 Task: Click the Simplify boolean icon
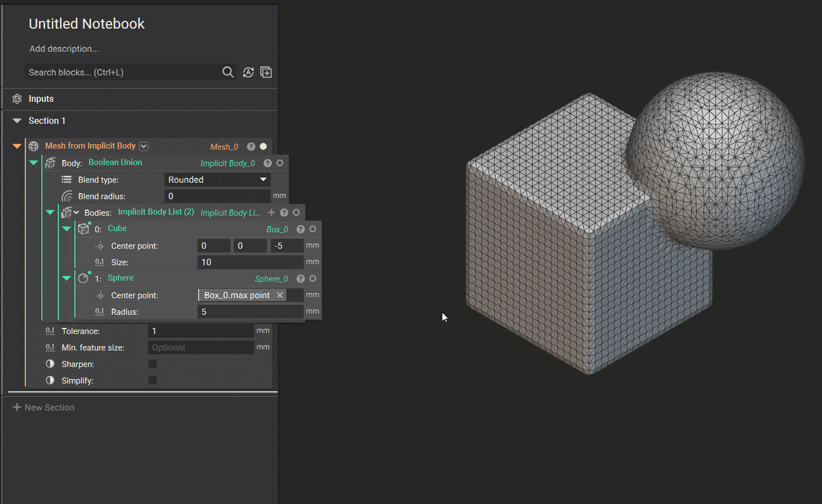point(50,380)
